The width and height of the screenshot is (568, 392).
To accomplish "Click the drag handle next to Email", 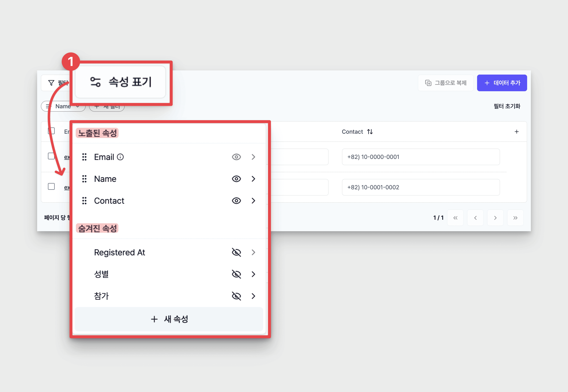I will tap(84, 157).
